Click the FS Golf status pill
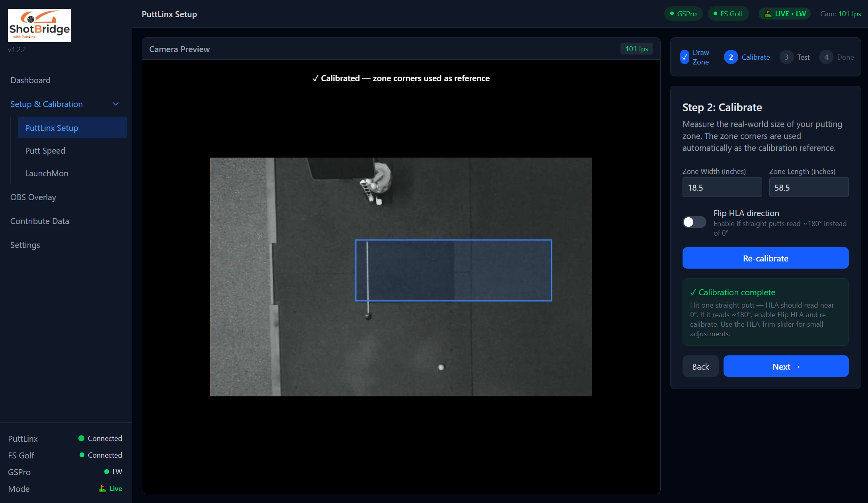The height and width of the screenshot is (503, 868). pyautogui.click(x=728, y=14)
